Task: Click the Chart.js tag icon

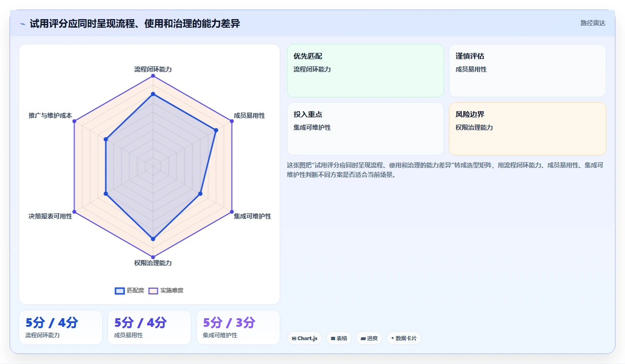Action: 294,338
